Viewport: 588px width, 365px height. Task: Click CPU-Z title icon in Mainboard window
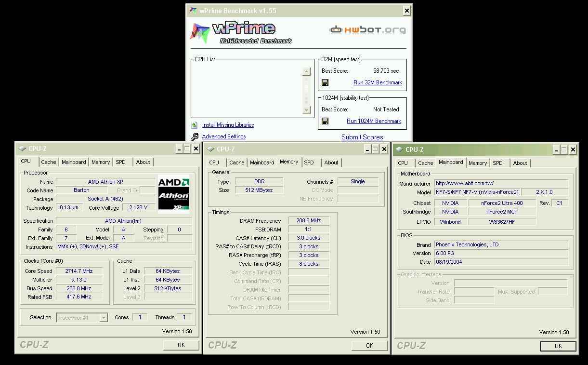pyautogui.click(x=399, y=149)
